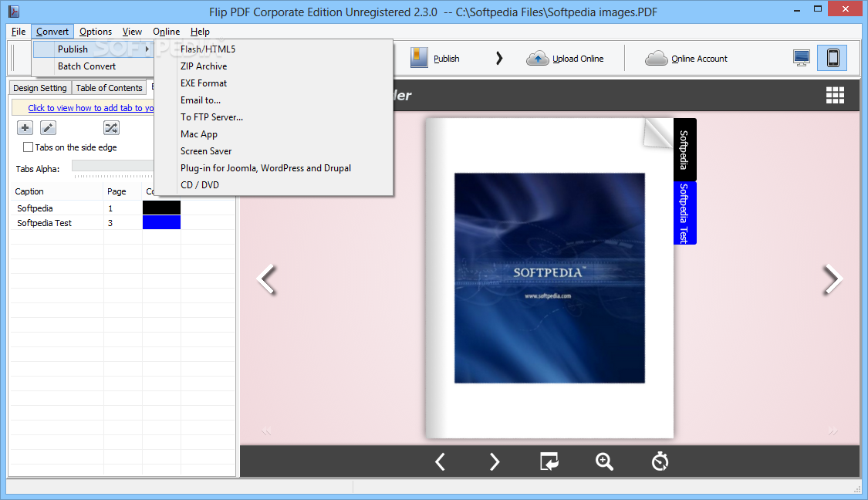The image size is (868, 500).
Task: Open the Convert menu
Action: tap(52, 32)
